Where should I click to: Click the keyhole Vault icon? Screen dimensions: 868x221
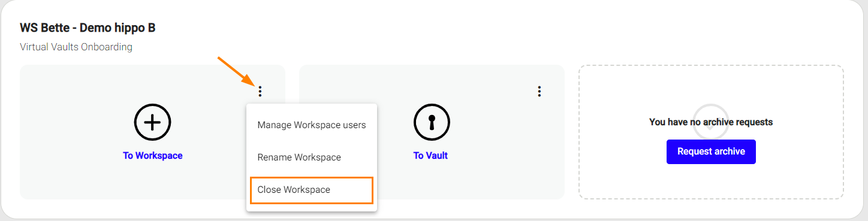(x=432, y=122)
